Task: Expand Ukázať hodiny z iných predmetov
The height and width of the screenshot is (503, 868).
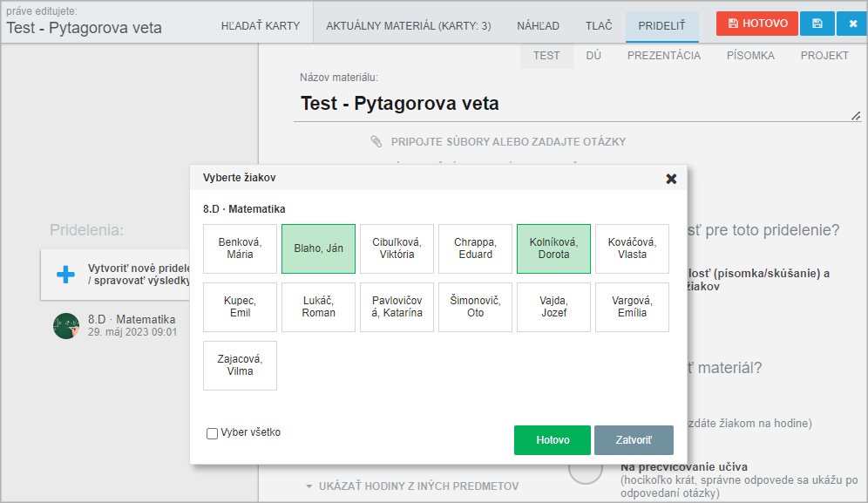Action: pyautogui.click(x=411, y=486)
